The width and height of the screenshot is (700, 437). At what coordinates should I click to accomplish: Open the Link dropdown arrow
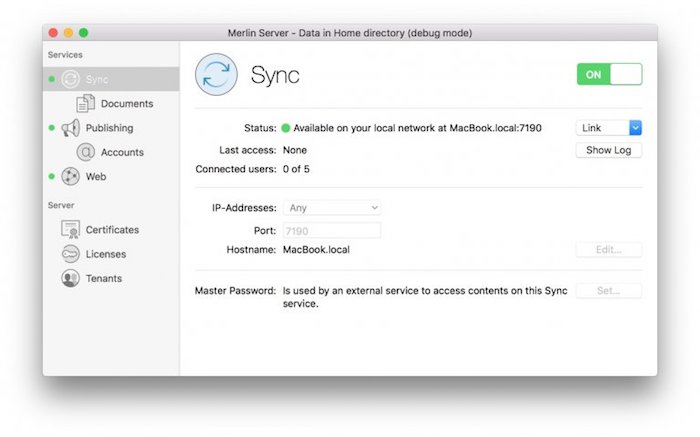click(635, 128)
